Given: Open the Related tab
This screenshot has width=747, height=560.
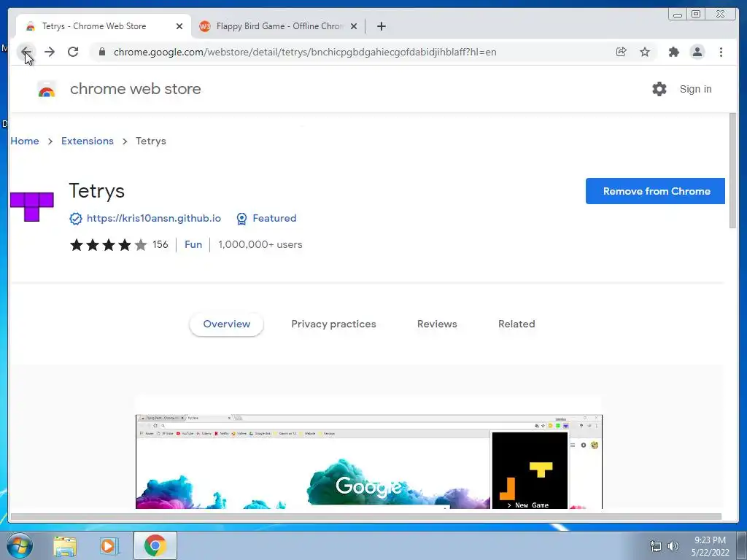Looking at the screenshot, I should click(x=516, y=324).
